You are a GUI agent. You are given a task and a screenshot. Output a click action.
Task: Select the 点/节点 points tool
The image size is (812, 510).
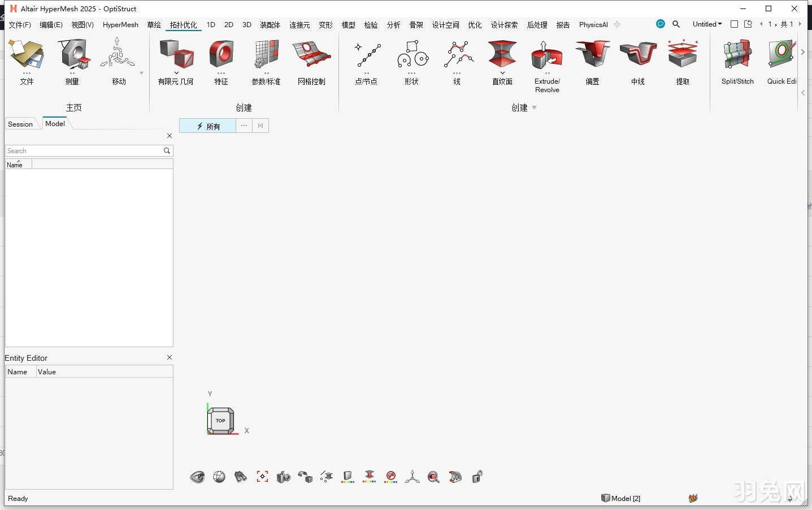pyautogui.click(x=367, y=56)
